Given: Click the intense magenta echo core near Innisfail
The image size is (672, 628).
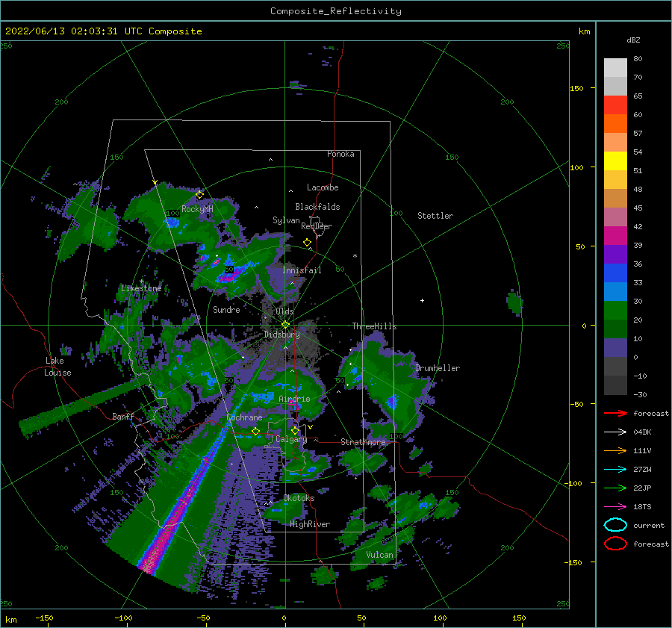Looking at the screenshot, I should coord(229,276).
